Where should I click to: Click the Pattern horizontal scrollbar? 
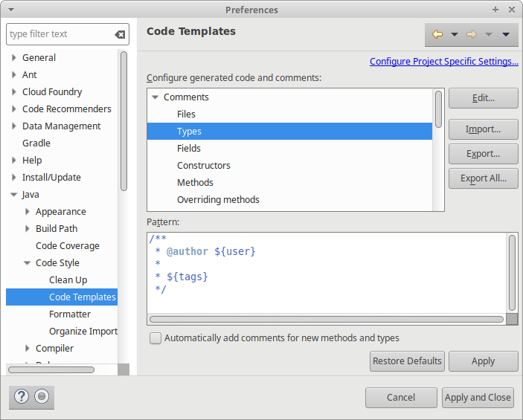(326, 319)
